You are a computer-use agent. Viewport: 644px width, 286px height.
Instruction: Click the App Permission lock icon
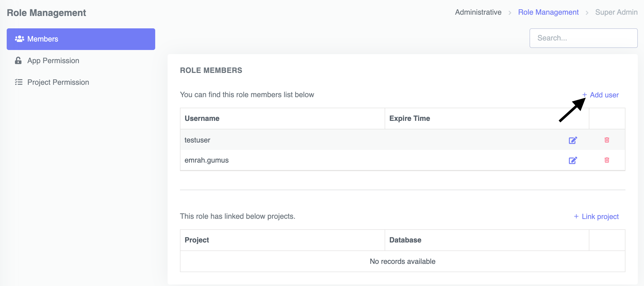tap(18, 61)
